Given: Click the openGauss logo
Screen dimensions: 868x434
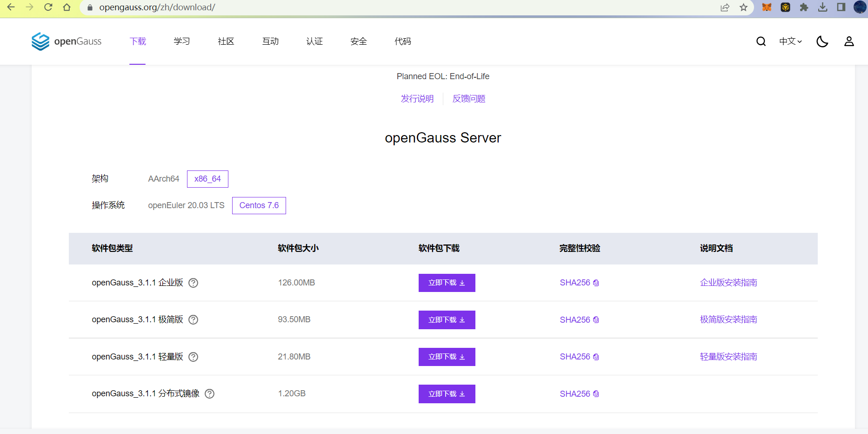Looking at the screenshot, I should [x=67, y=41].
